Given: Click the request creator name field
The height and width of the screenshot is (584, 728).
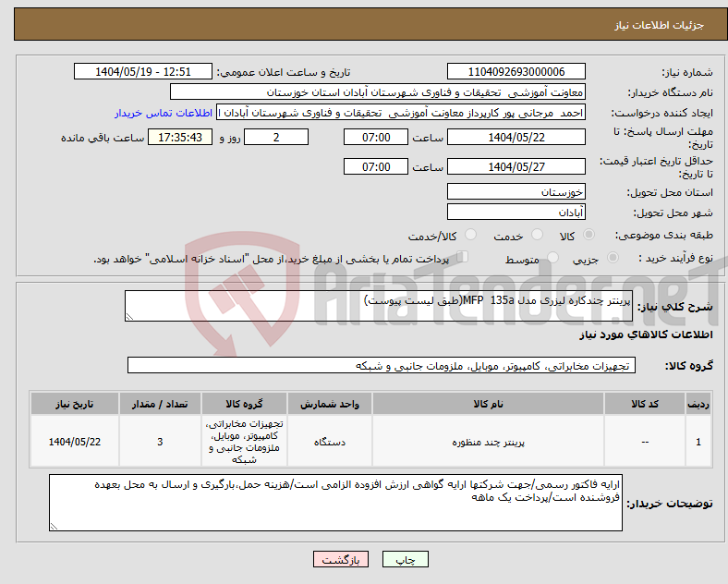Looking at the screenshot, I should (x=401, y=113).
